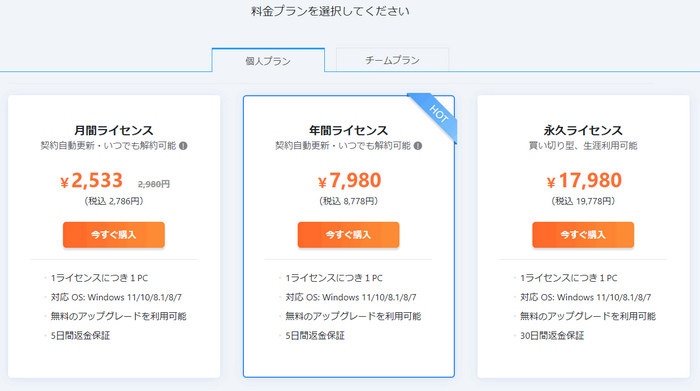Screen dimensions: 700x391
Task: Click 無料のアップグレードを利用可能 in 月間 card
Action: (118, 316)
